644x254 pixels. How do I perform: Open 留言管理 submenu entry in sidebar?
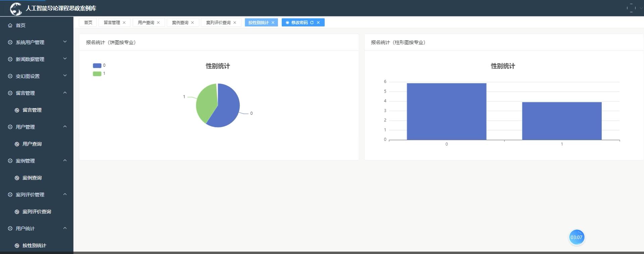click(37, 110)
